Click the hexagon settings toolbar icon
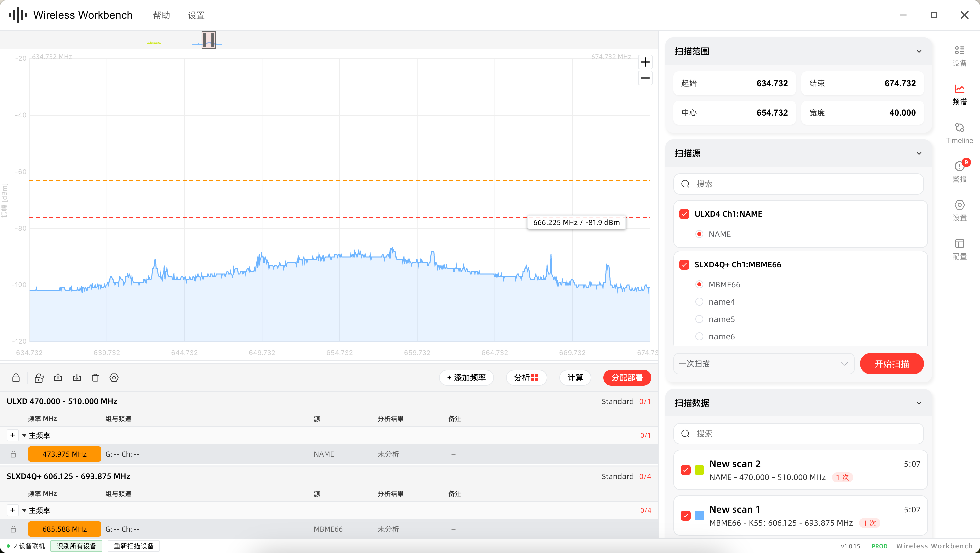This screenshot has width=980, height=553. coord(114,378)
